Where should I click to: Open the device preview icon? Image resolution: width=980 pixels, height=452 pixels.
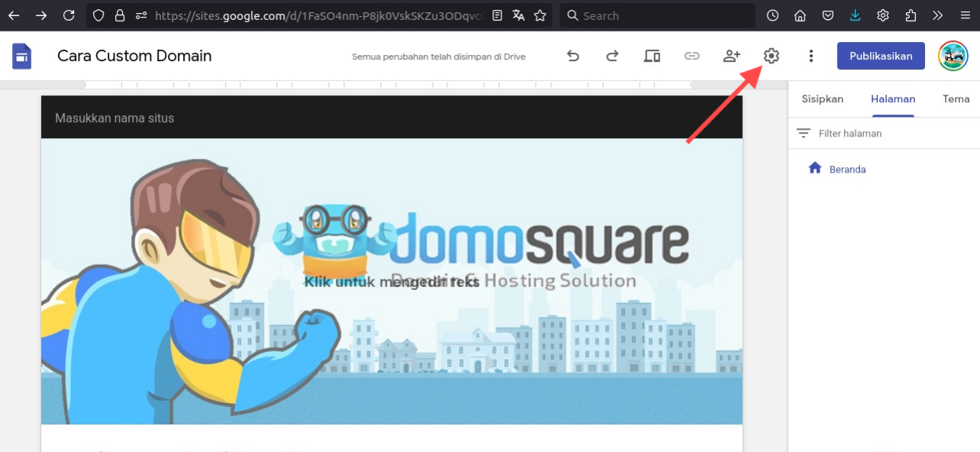point(652,56)
